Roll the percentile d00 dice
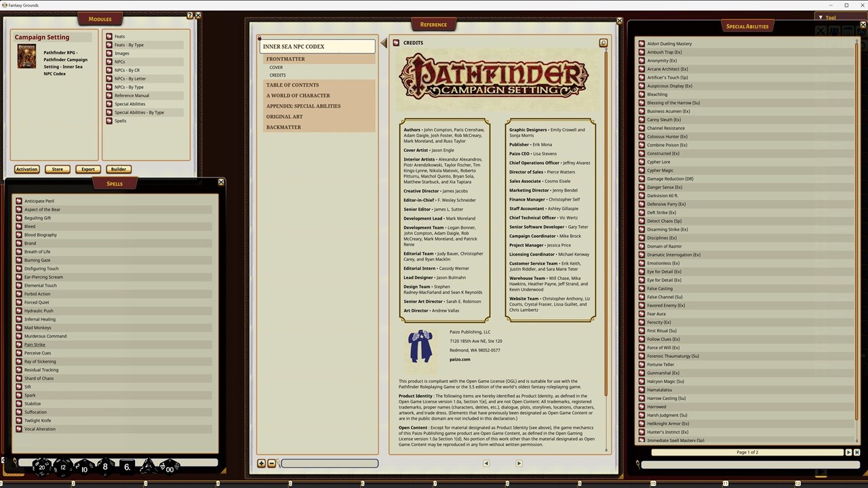The height and width of the screenshot is (488, 868). 168,467
